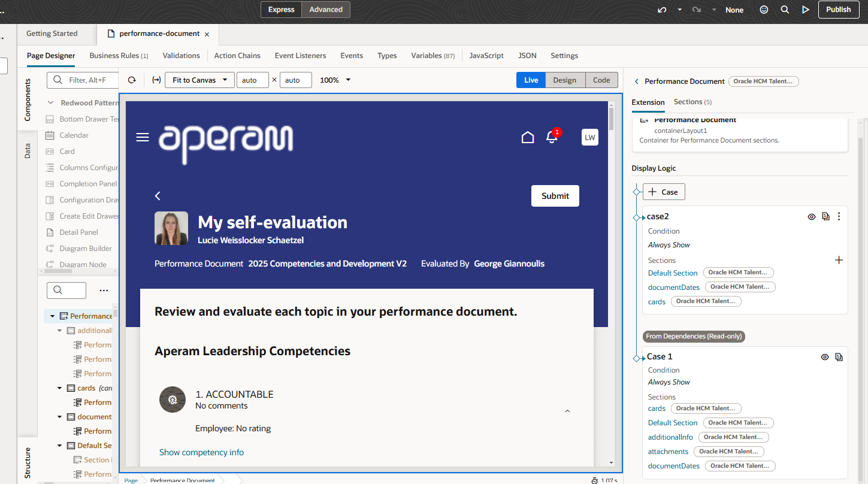Click the canvas vertical scrollbar
The height and width of the screenshot is (484, 868).
(611, 285)
